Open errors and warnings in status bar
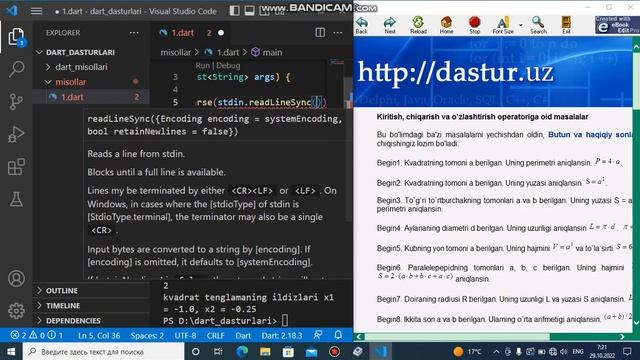The width and height of the screenshot is (640, 360). tap(36, 335)
